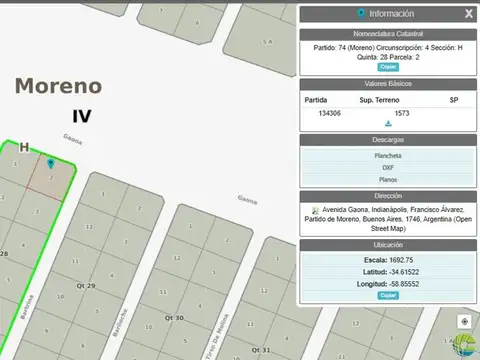
Task: Click the broken image icon beside Avenida Gaona
Action: point(315,210)
